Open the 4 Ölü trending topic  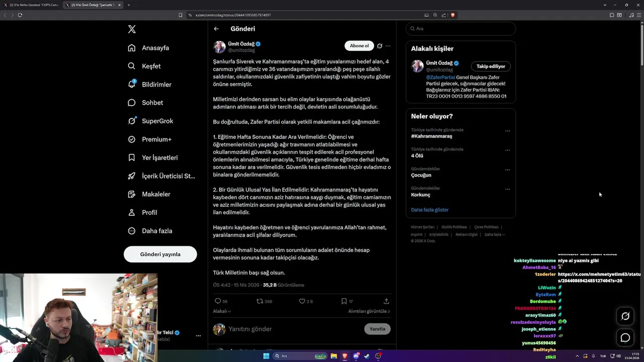coord(417,156)
